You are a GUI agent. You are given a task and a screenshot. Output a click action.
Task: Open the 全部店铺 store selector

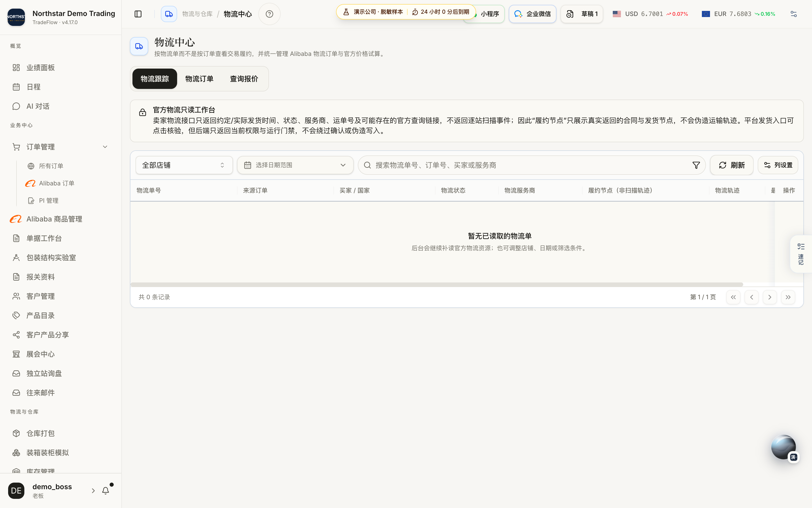(x=184, y=165)
